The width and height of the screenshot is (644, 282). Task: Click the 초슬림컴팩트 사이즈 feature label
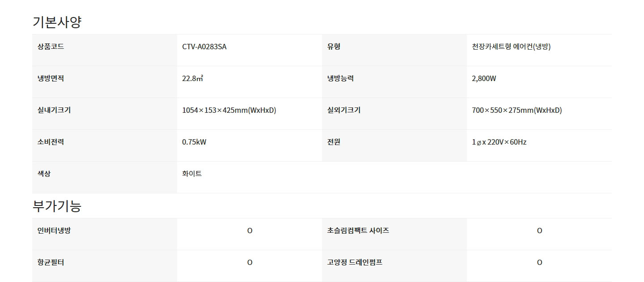[x=358, y=231]
